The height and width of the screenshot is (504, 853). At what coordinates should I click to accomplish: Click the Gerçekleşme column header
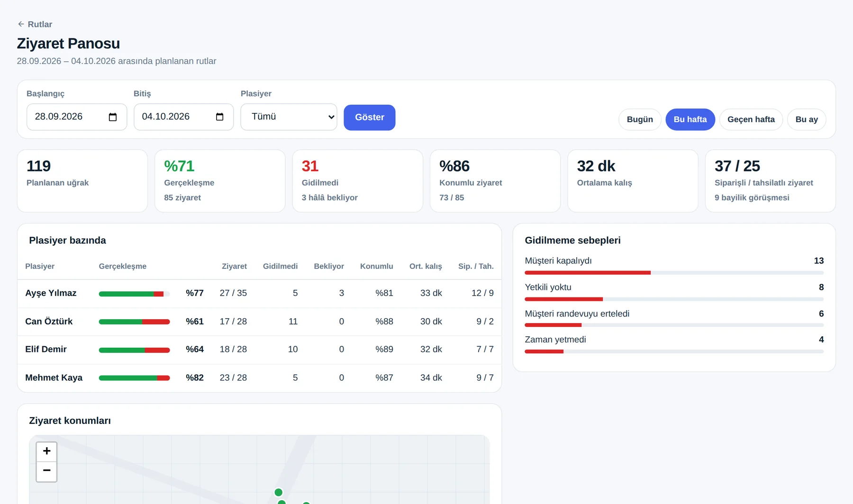coord(123,266)
